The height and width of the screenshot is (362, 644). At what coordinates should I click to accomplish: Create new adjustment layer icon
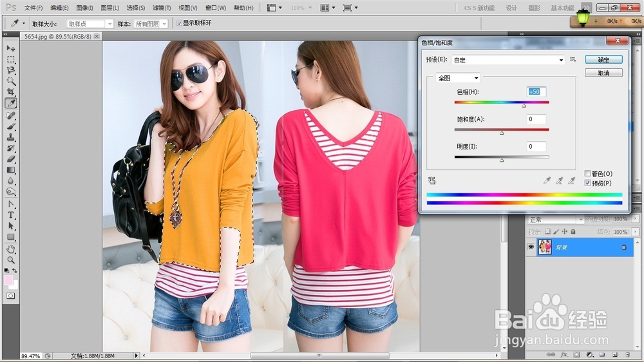(590, 354)
